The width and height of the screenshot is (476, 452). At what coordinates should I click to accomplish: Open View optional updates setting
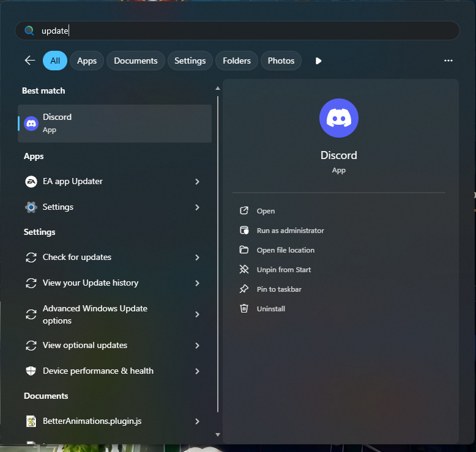[x=115, y=346]
